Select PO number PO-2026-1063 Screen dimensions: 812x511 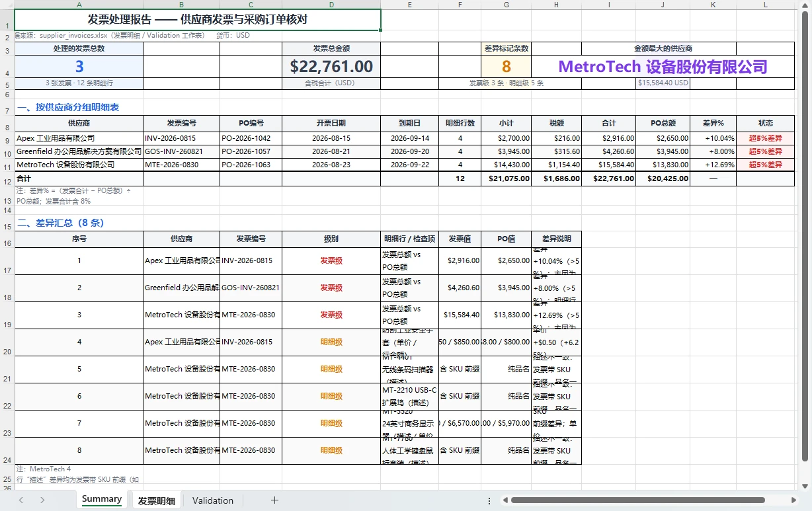coord(251,165)
